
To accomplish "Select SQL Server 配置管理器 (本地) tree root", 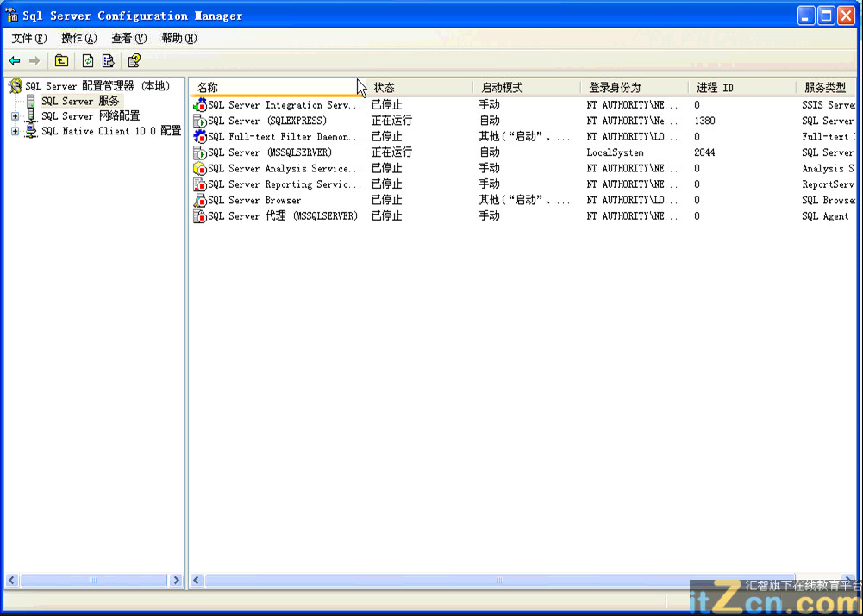I will point(98,86).
